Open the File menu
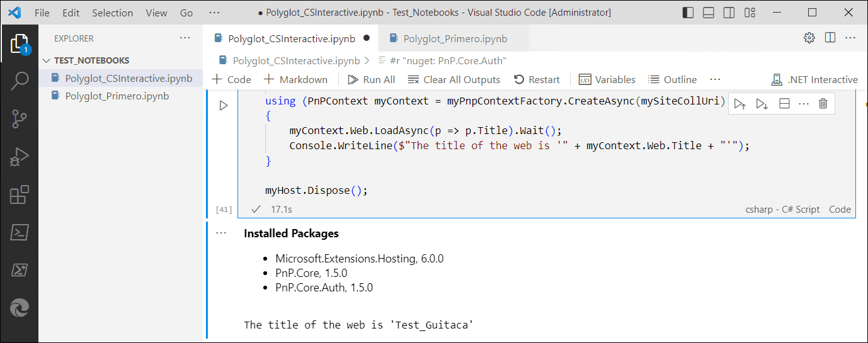 [42, 13]
